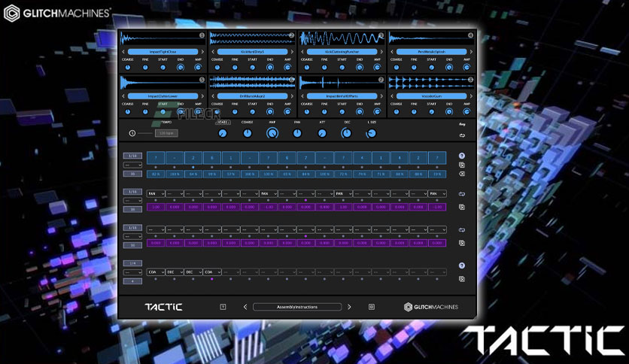629x364 pixels.
Task: Click the slot 1 number badge on the waveform
Action: coord(202,35)
